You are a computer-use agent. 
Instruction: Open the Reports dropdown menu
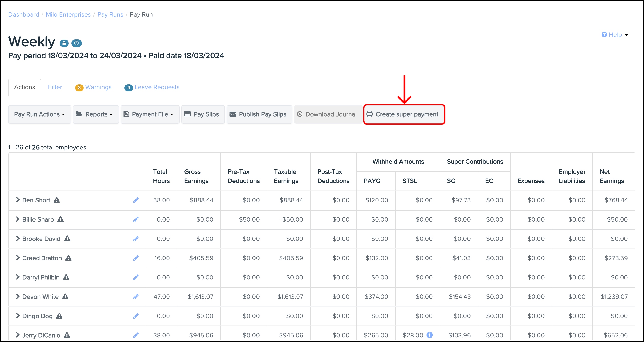[x=96, y=114]
